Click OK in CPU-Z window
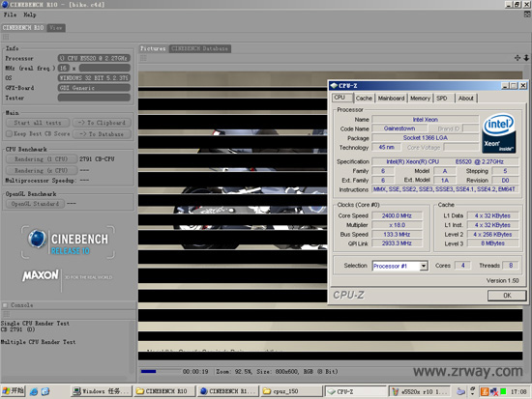This screenshot has height=399, width=532. 507,296
